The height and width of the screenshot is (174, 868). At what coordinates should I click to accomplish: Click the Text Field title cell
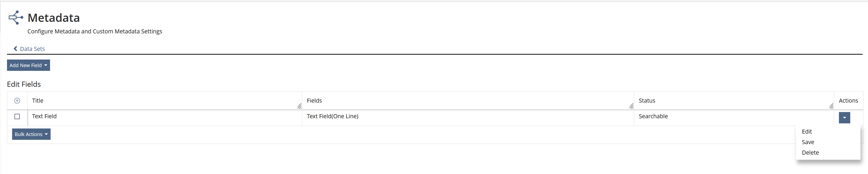point(44,116)
